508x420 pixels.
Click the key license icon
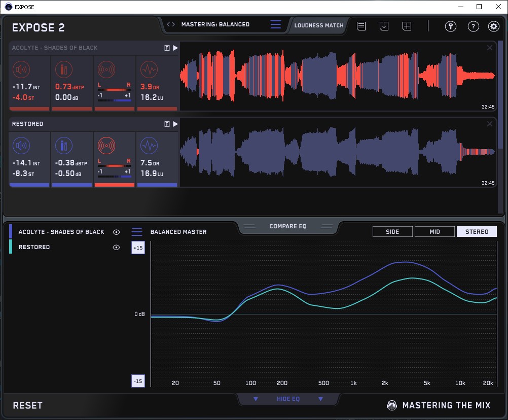[451, 26]
